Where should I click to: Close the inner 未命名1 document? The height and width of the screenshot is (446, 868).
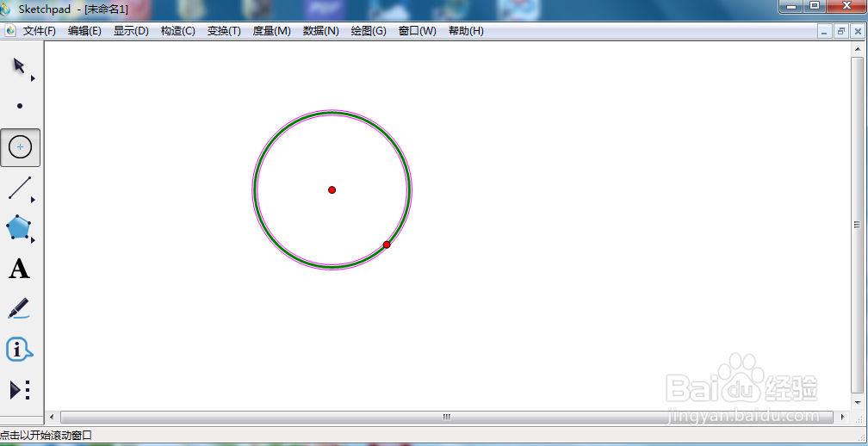858,32
